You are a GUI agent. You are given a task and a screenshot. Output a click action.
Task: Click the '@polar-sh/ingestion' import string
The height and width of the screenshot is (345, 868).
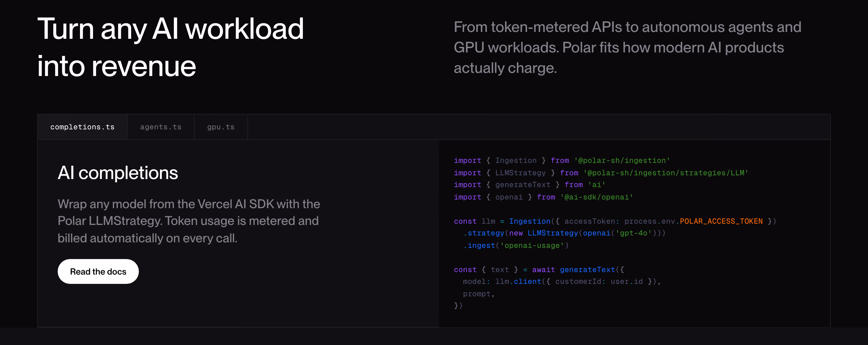tap(622, 160)
